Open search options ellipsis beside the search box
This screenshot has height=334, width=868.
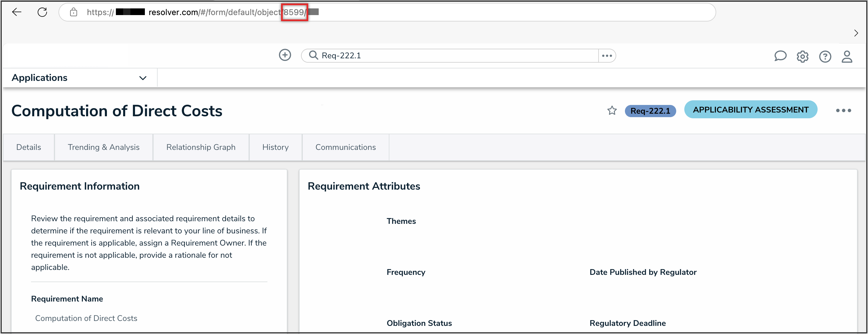tap(607, 56)
